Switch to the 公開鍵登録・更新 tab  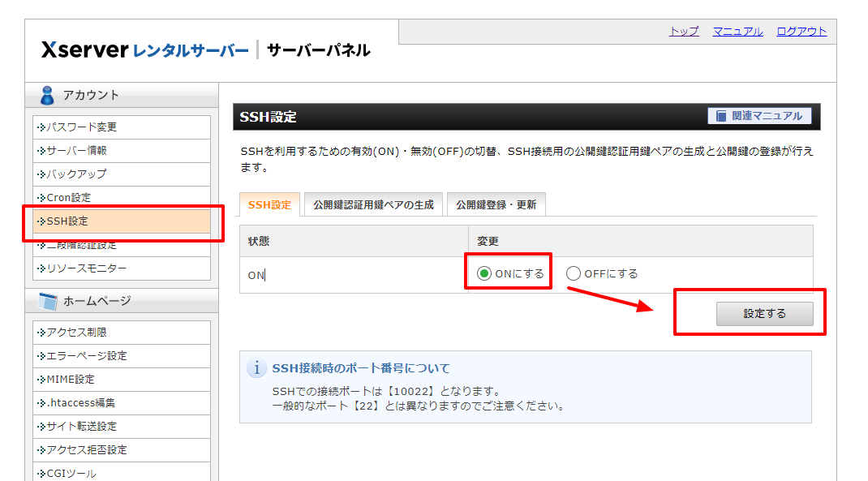(x=495, y=204)
